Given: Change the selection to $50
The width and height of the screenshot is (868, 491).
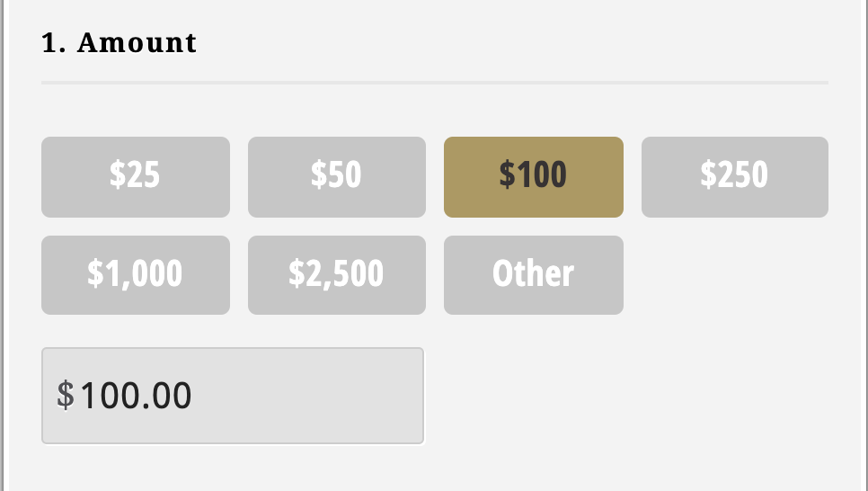Looking at the screenshot, I should click(x=336, y=176).
